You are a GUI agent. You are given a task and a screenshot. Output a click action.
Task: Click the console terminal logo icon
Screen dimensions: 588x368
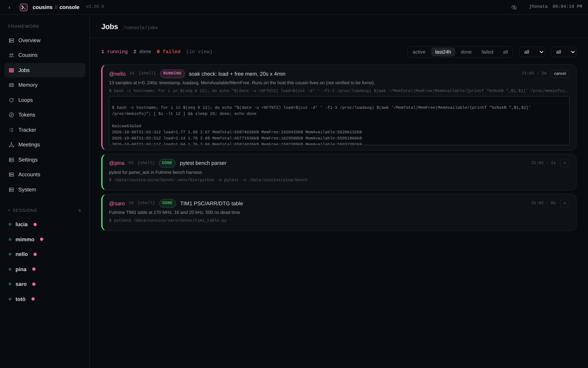point(23,7)
